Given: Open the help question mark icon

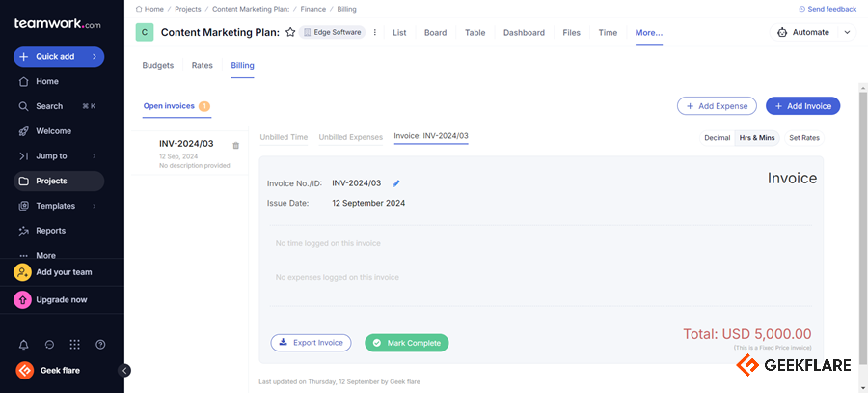Looking at the screenshot, I should 100,345.
